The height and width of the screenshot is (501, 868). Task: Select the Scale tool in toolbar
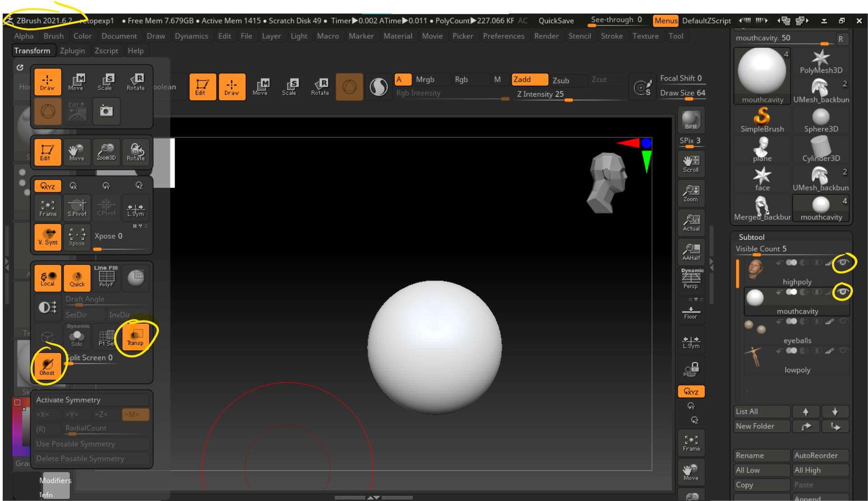[290, 87]
